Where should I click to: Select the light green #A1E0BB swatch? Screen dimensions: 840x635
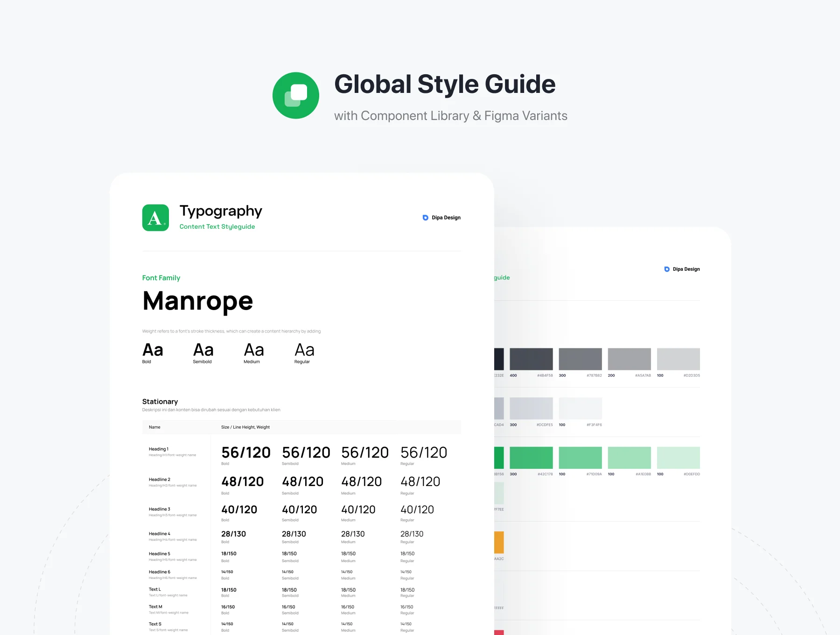click(629, 458)
